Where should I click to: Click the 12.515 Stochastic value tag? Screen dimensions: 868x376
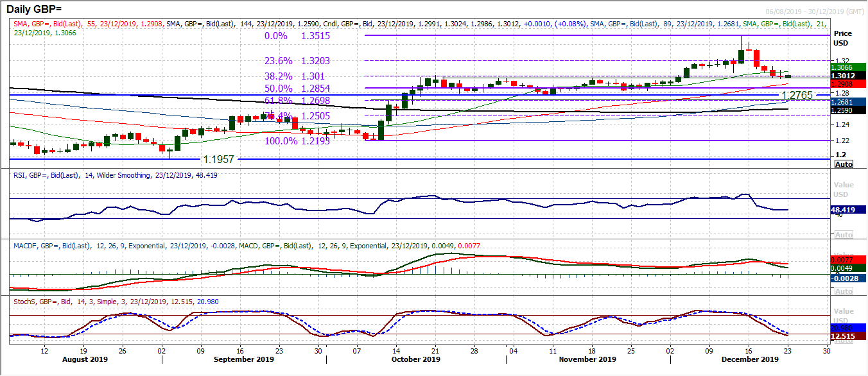843,335
